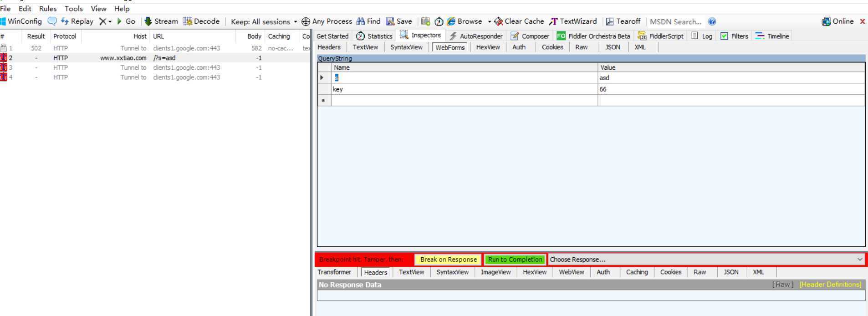Select request WebForms tab
Viewport: 868px width, 316px height.
(450, 47)
